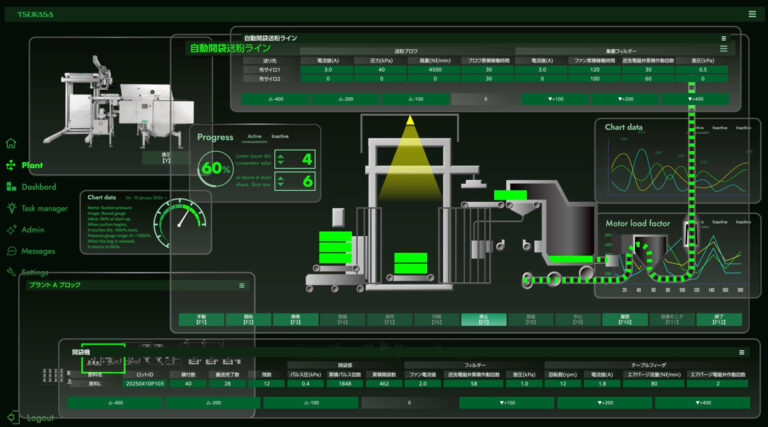Click the Admin sparkle icon

(11, 230)
